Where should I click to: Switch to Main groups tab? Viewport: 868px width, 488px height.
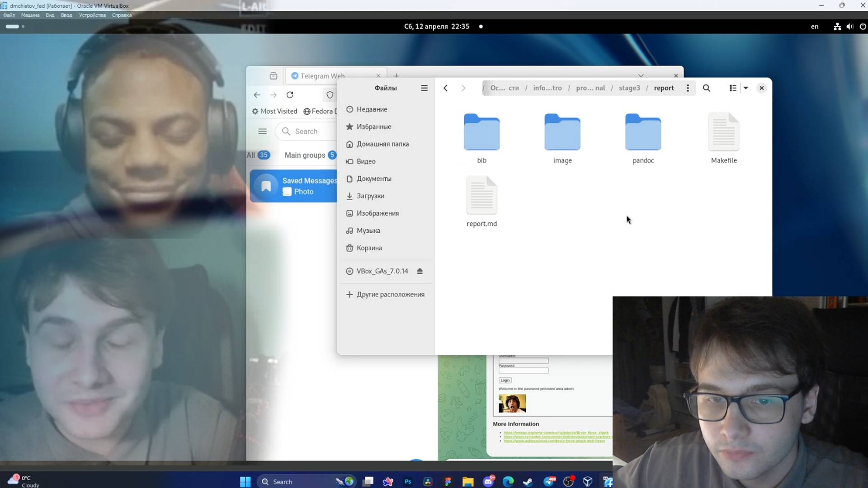coord(305,155)
